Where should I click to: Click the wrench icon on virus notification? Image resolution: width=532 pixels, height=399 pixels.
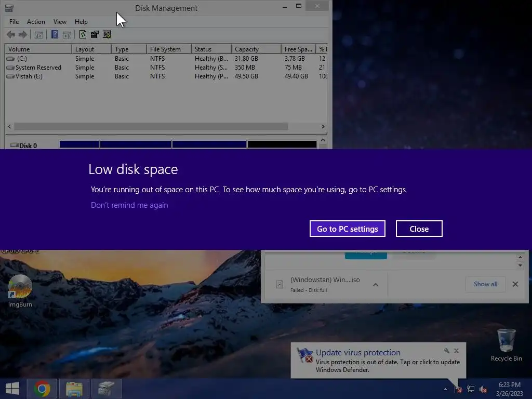coord(446,351)
